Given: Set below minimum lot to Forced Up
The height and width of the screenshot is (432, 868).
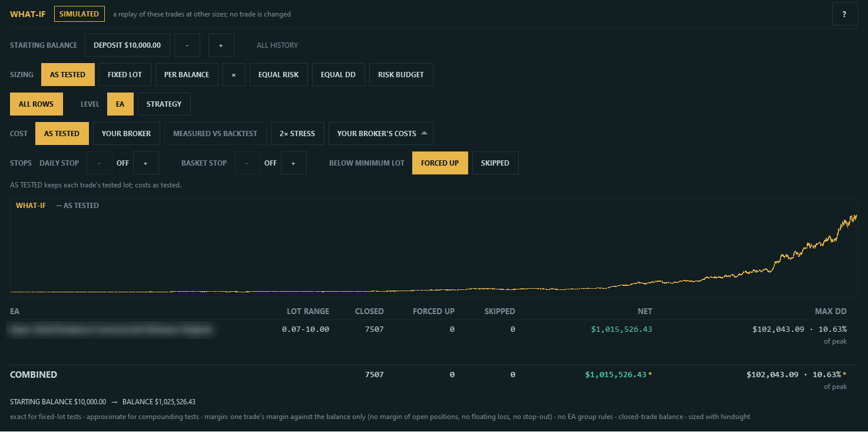Looking at the screenshot, I should pyautogui.click(x=440, y=163).
